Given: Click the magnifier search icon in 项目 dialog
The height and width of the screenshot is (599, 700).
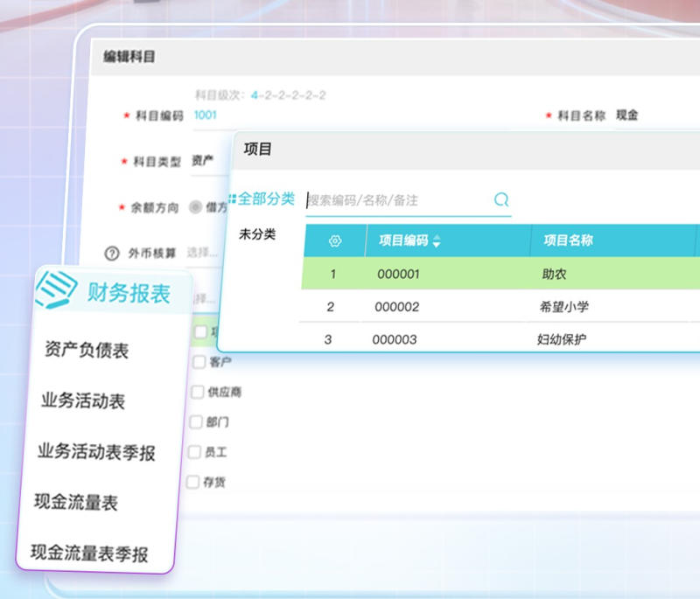Looking at the screenshot, I should [501, 199].
